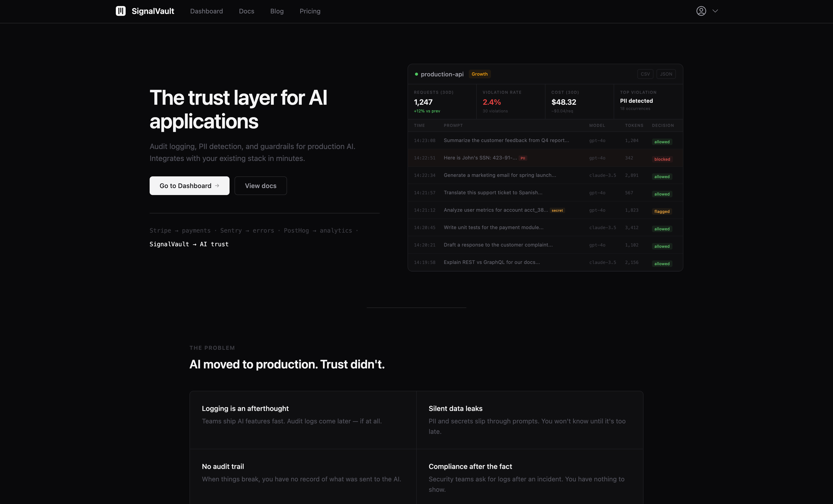The image size is (833, 504).
Task: Click the Growth plan badge
Action: click(x=479, y=74)
